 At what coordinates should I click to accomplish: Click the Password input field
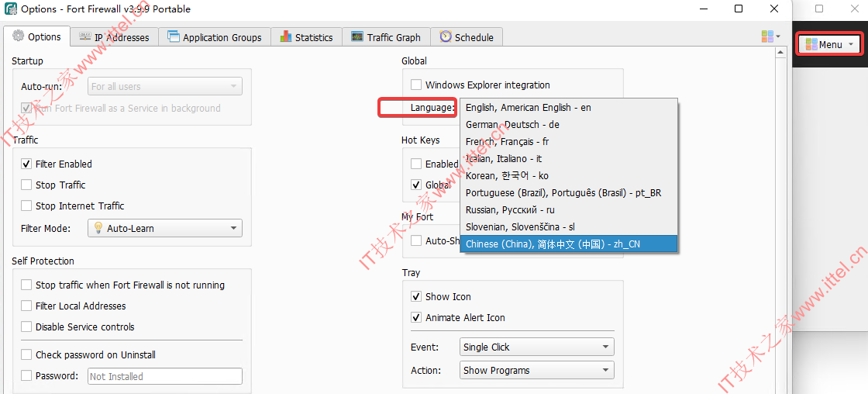pos(165,376)
